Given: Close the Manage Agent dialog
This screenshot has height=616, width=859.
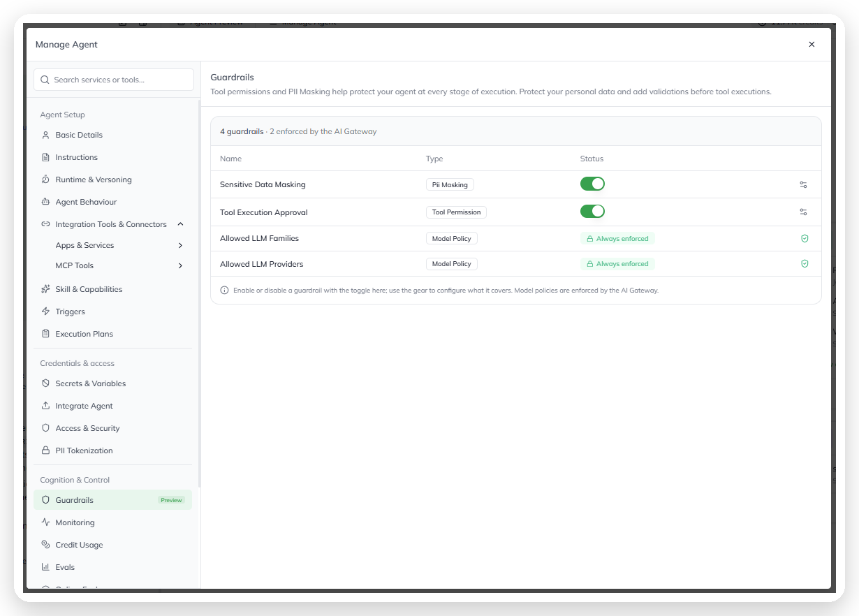Looking at the screenshot, I should 812,44.
